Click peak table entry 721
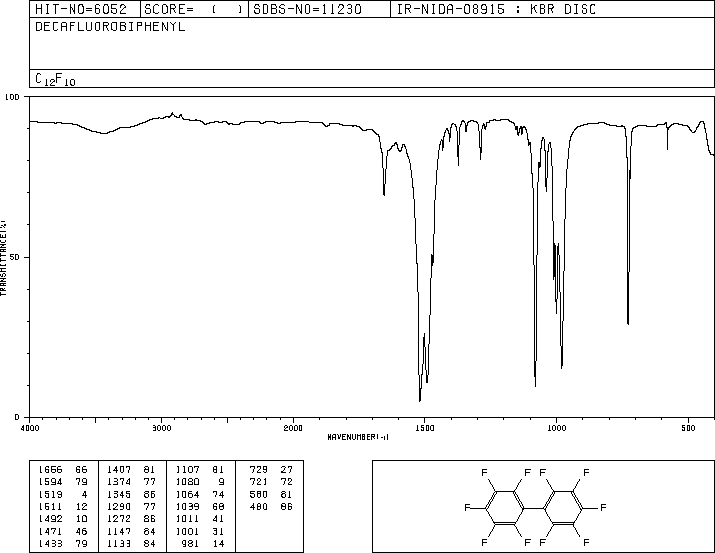 coord(259,482)
